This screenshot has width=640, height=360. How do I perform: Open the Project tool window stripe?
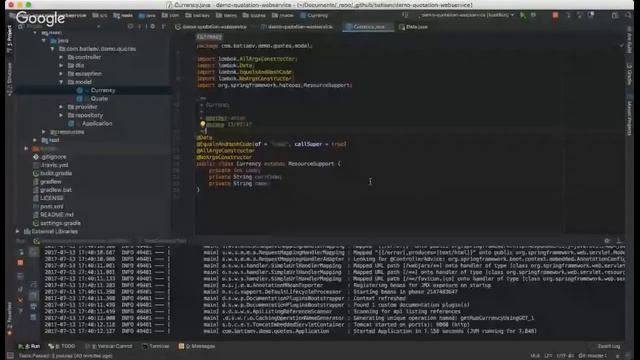[x=10, y=39]
